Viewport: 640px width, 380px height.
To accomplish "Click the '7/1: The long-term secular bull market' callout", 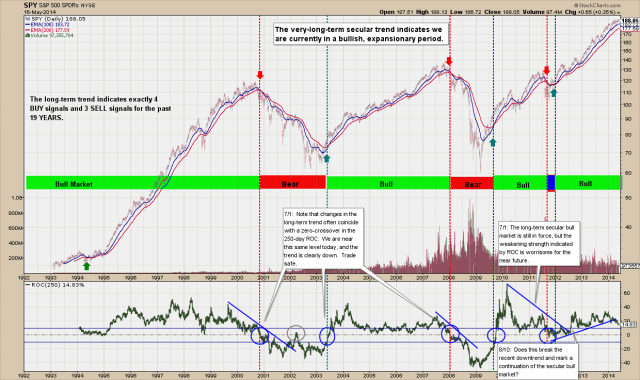I will [539, 244].
